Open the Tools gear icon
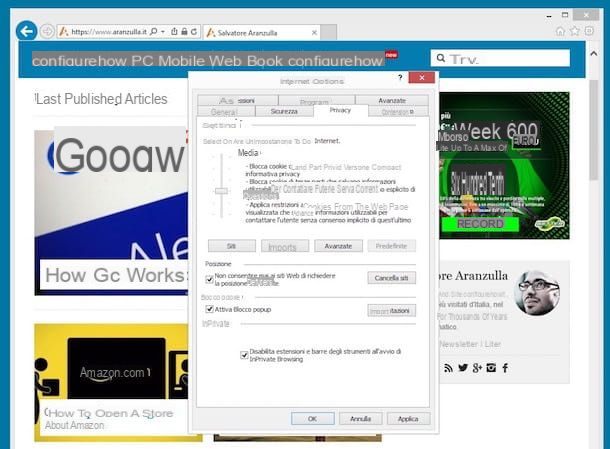 click(x=589, y=31)
